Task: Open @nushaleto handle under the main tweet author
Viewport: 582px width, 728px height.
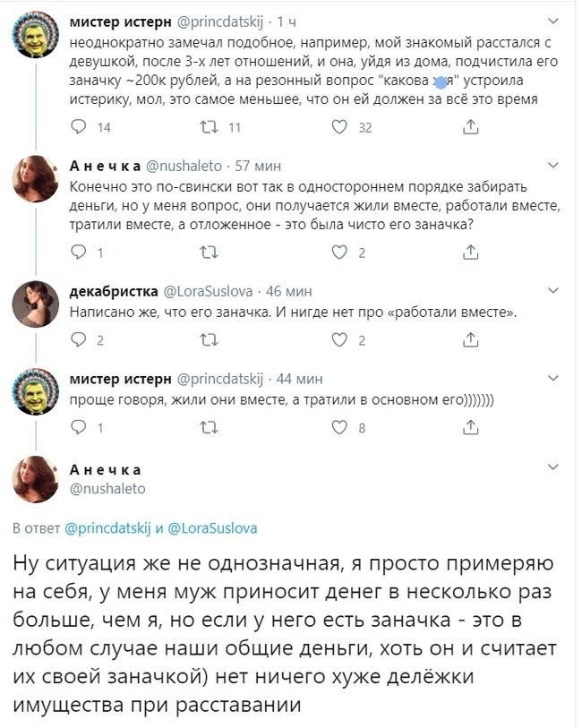Action: [107, 489]
